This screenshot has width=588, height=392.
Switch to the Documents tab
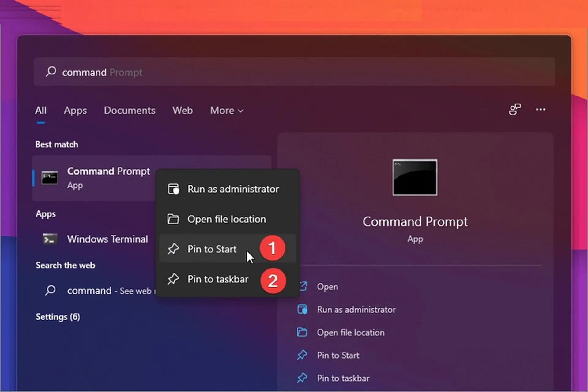pos(130,110)
